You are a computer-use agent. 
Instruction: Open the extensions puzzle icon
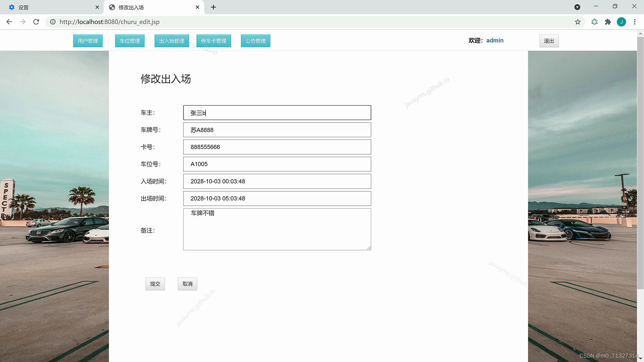pyautogui.click(x=608, y=22)
